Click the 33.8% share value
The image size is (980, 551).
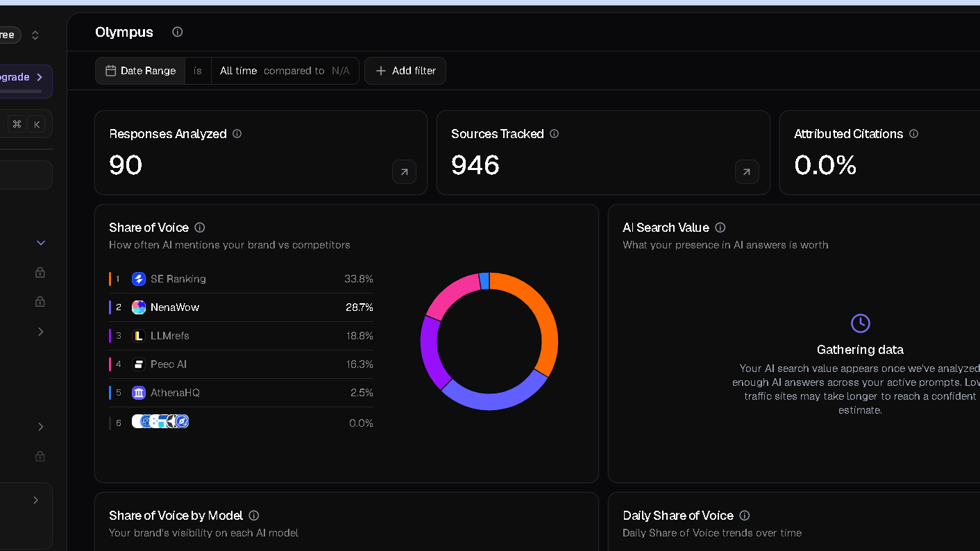click(x=359, y=279)
